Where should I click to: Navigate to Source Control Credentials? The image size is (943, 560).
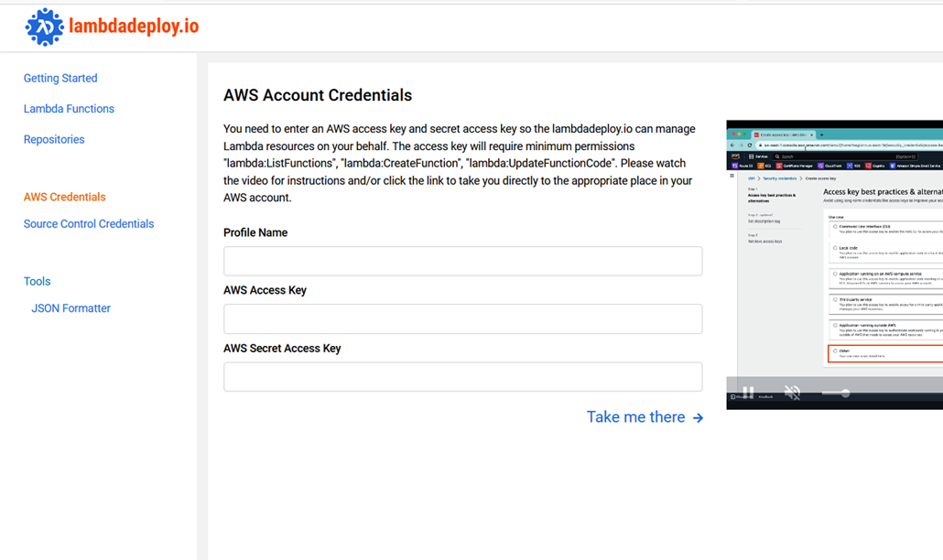point(89,224)
